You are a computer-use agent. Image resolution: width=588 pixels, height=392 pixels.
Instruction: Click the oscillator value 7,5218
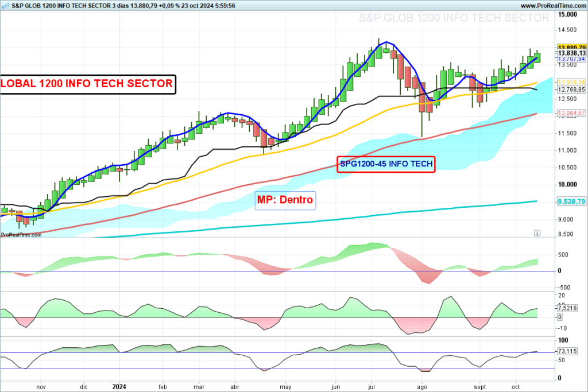coord(567,308)
